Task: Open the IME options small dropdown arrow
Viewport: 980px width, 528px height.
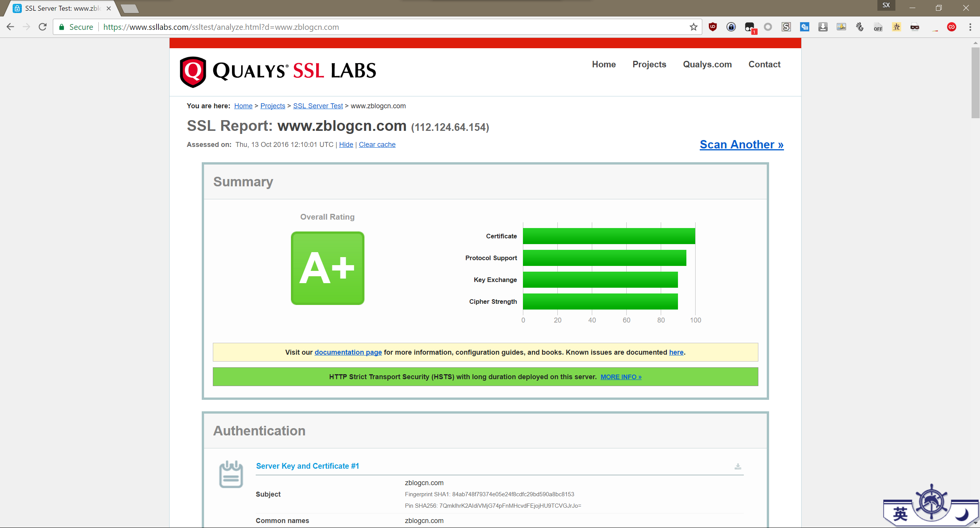Action: [x=975, y=523]
